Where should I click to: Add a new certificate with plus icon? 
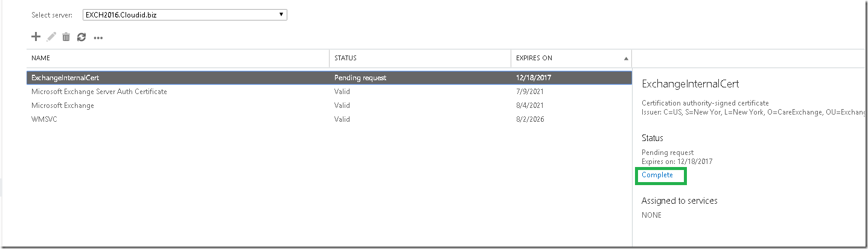pyautogui.click(x=36, y=37)
